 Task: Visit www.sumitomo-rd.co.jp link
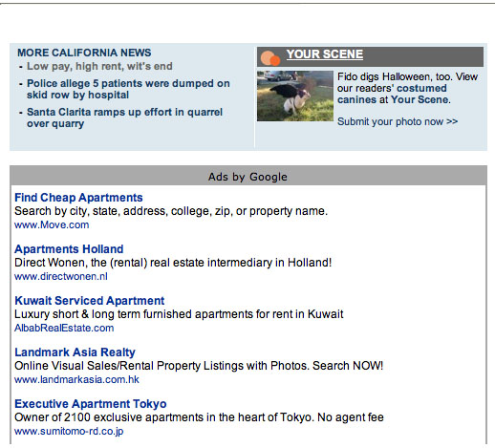[69, 431]
